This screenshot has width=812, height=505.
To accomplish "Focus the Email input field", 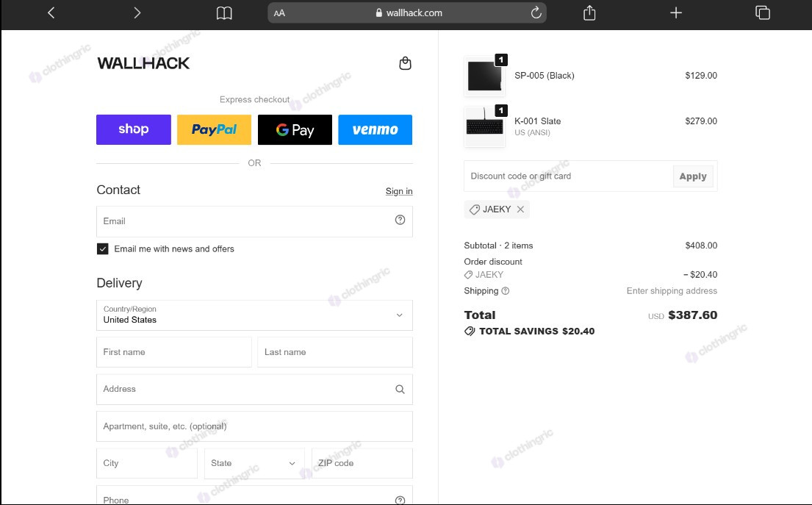I will coord(254,222).
